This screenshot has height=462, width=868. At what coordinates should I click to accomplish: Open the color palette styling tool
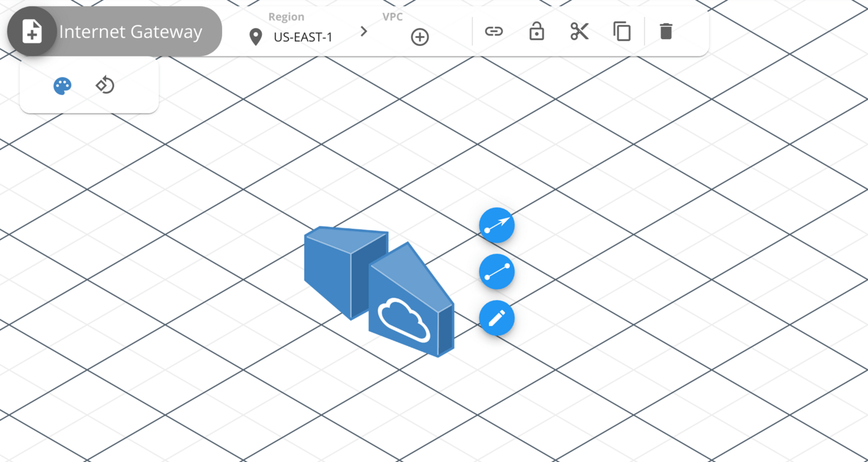pyautogui.click(x=62, y=86)
